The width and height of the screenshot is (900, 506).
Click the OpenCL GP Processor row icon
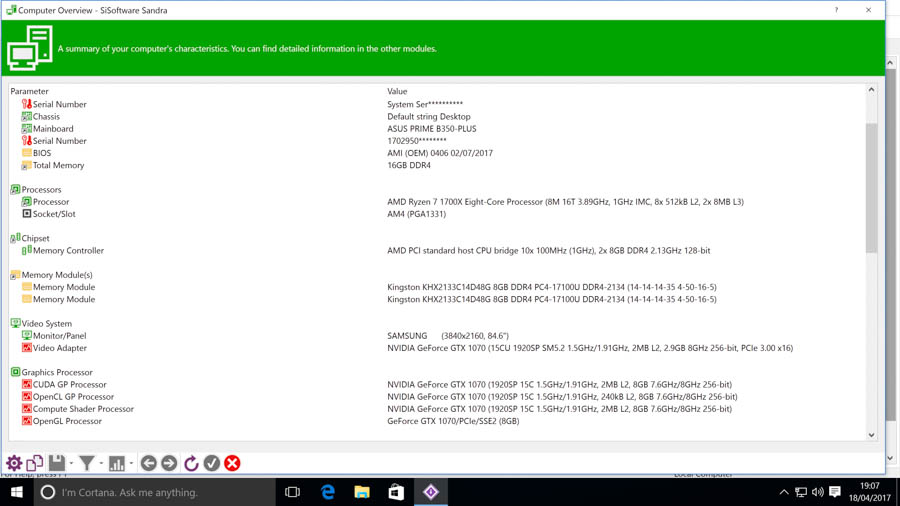[x=26, y=396]
